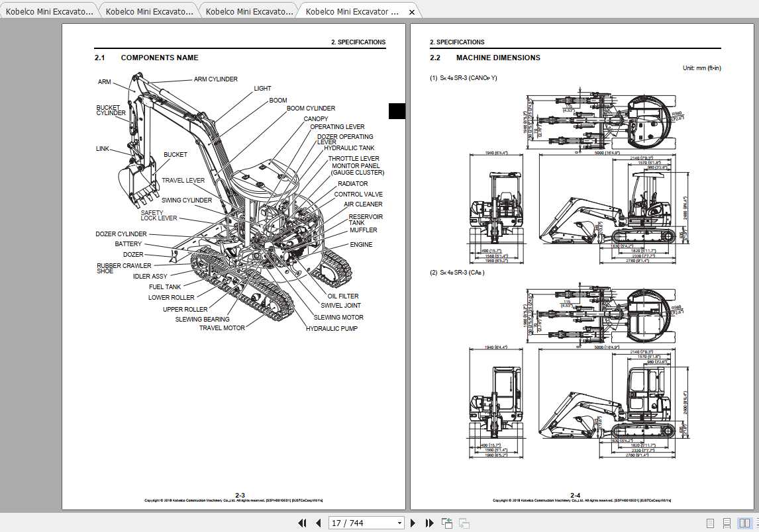
Task: Go to the first page
Action: coord(303,523)
